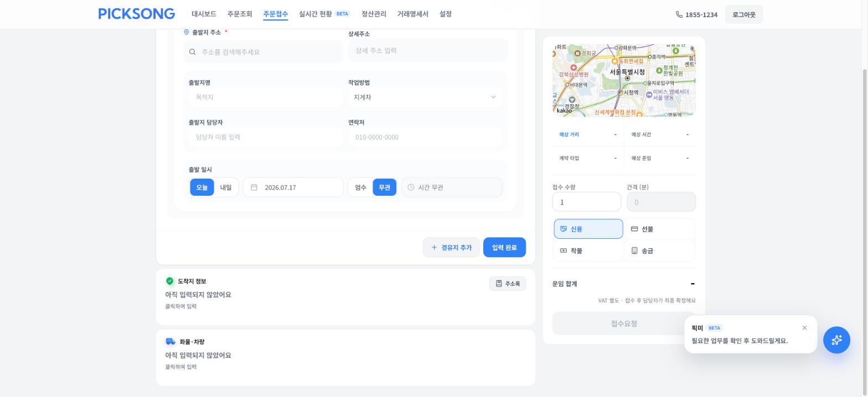Select 착불 payment option
This screenshot has height=397, width=868.
[x=588, y=250]
